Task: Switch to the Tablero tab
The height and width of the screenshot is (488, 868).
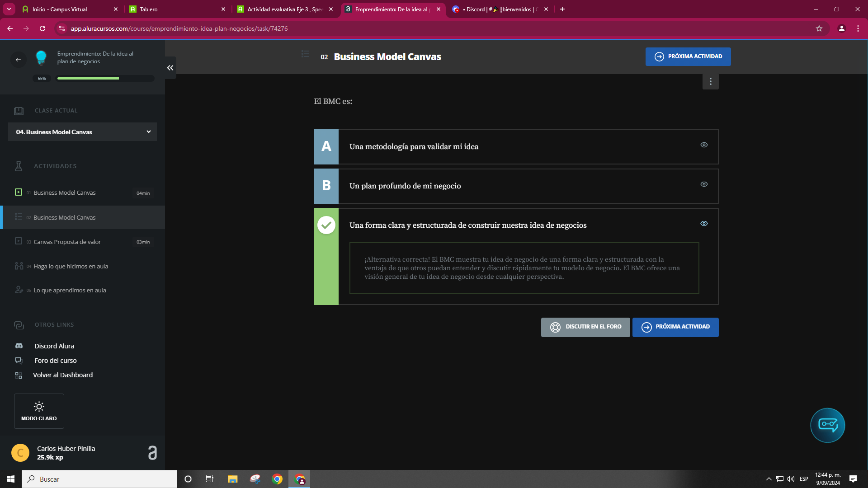Action: 177,9
